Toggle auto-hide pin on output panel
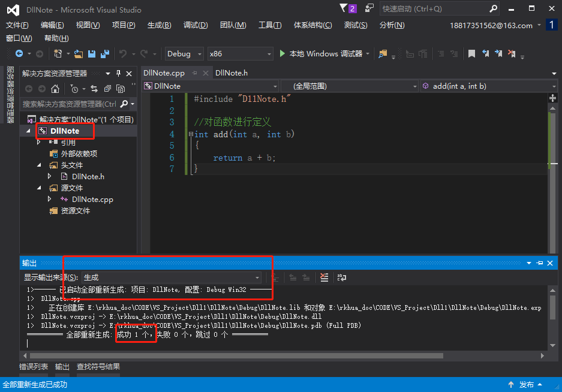 pyautogui.click(x=540, y=263)
